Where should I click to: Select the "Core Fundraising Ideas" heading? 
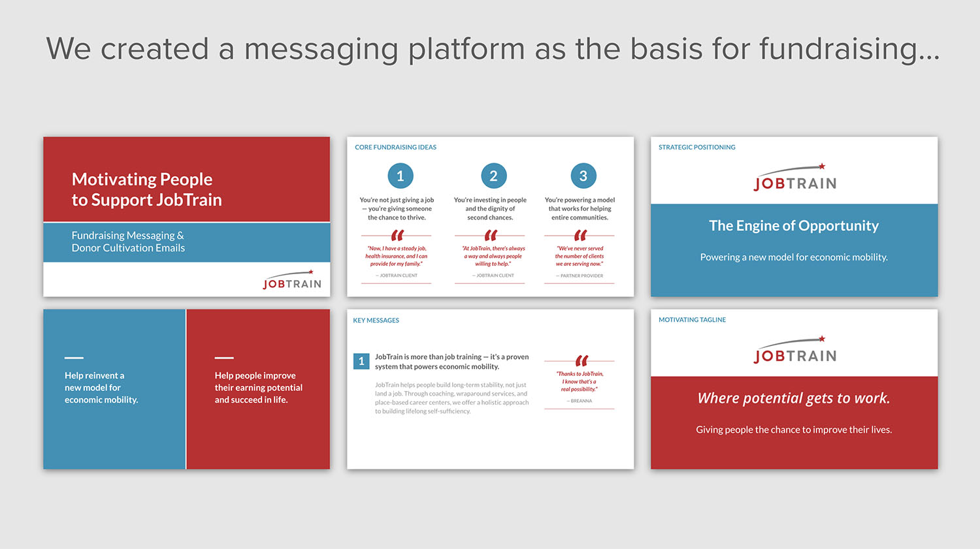[395, 148]
